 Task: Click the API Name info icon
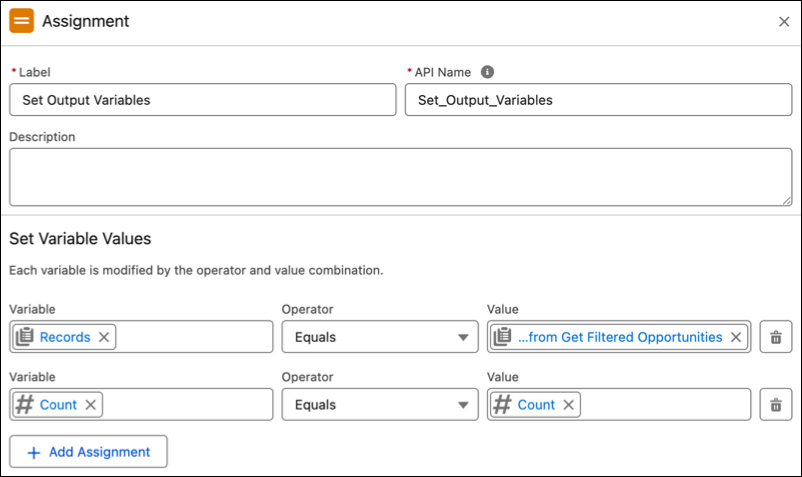point(487,72)
